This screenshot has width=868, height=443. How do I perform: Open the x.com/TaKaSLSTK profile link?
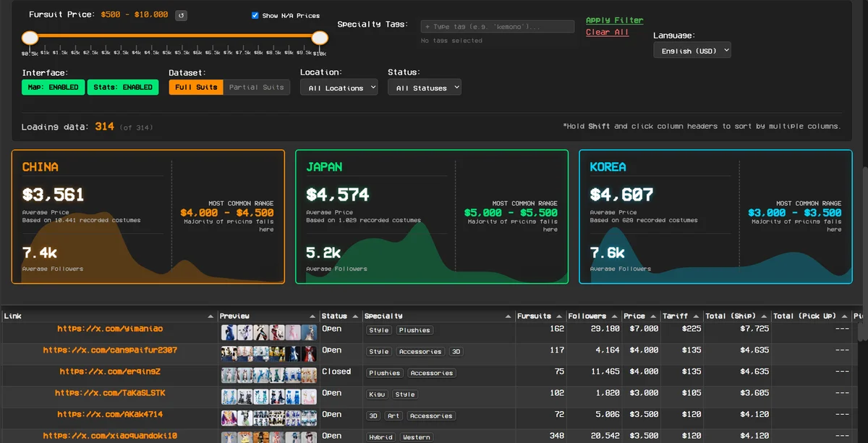110,393
